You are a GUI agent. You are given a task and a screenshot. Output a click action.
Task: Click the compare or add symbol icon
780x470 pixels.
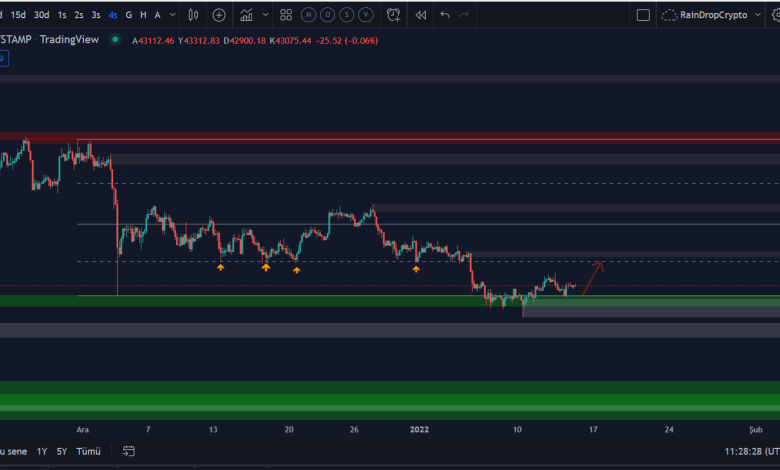[219, 15]
